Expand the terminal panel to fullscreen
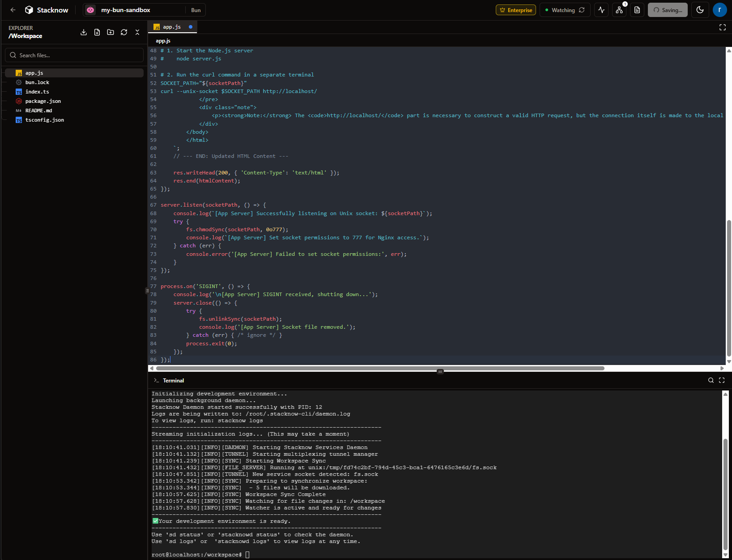Viewport: 732px width, 560px height. click(x=722, y=380)
